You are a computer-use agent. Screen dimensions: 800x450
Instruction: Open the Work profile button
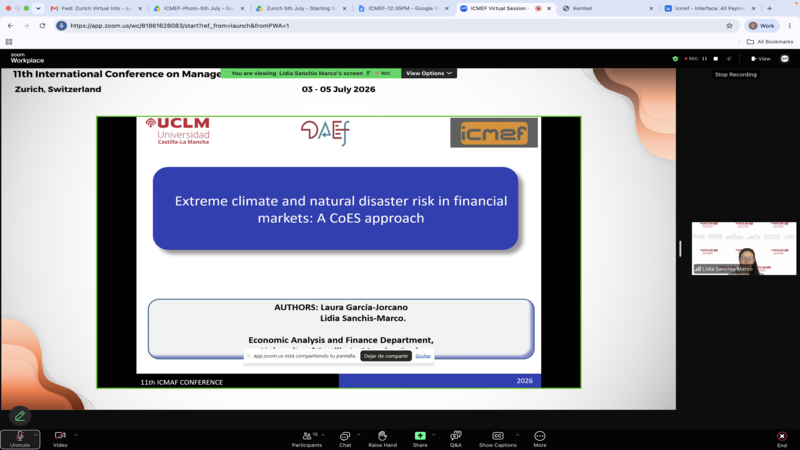click(x=762, y=26)
